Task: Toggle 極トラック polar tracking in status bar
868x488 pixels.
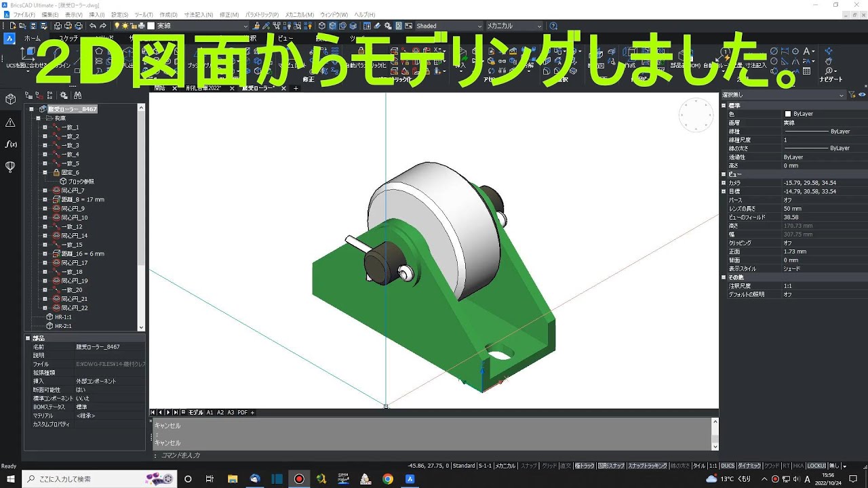Action: 585,466
